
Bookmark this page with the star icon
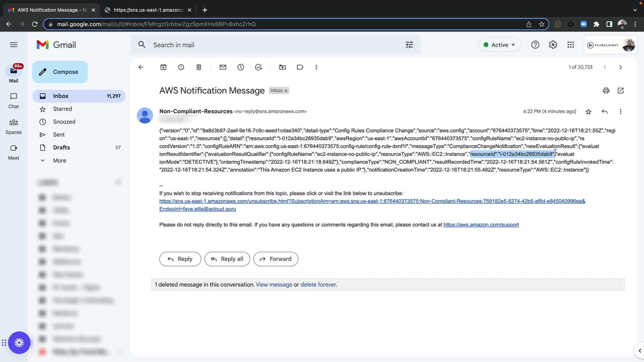(x=542, y=24)
